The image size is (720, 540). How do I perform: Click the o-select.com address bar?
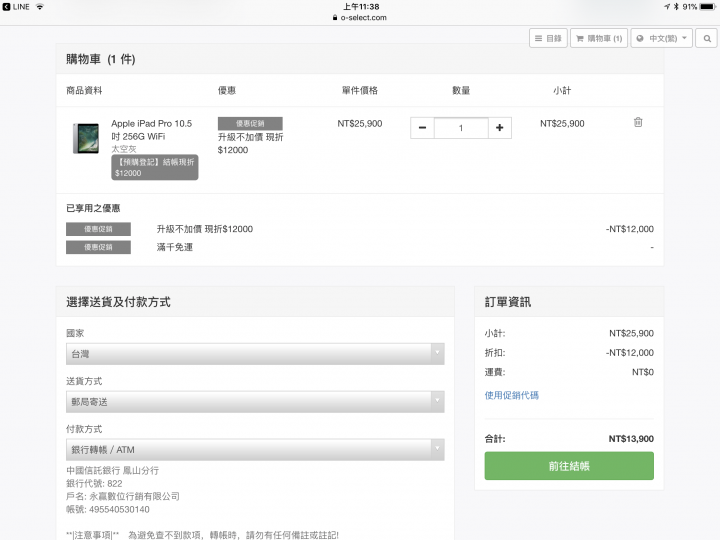click(x=360, y=17)
